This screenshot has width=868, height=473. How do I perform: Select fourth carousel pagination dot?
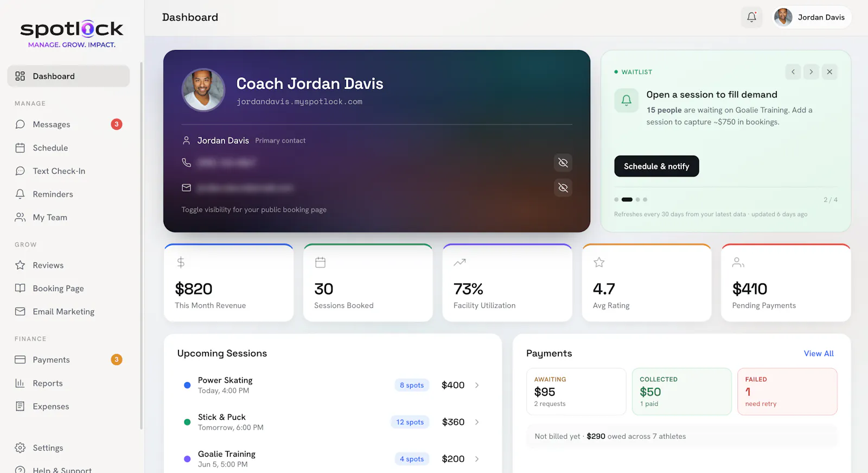point(645,199)
